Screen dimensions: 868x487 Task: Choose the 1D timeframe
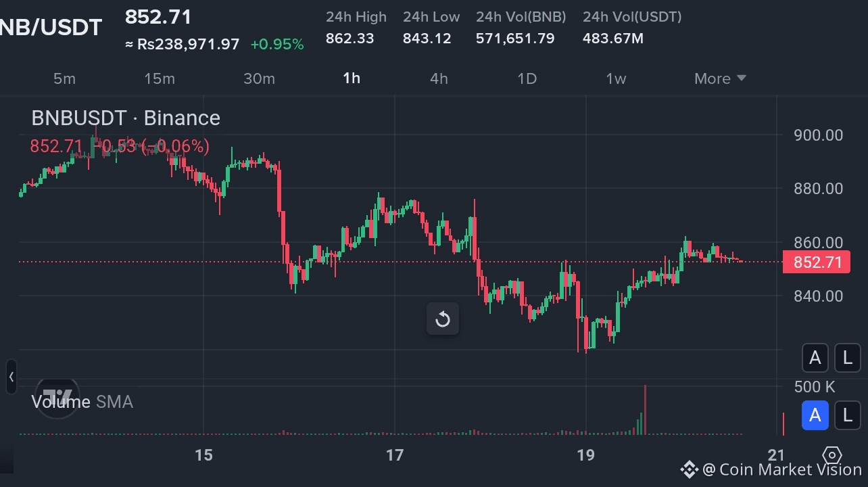(x=527, y=78)
